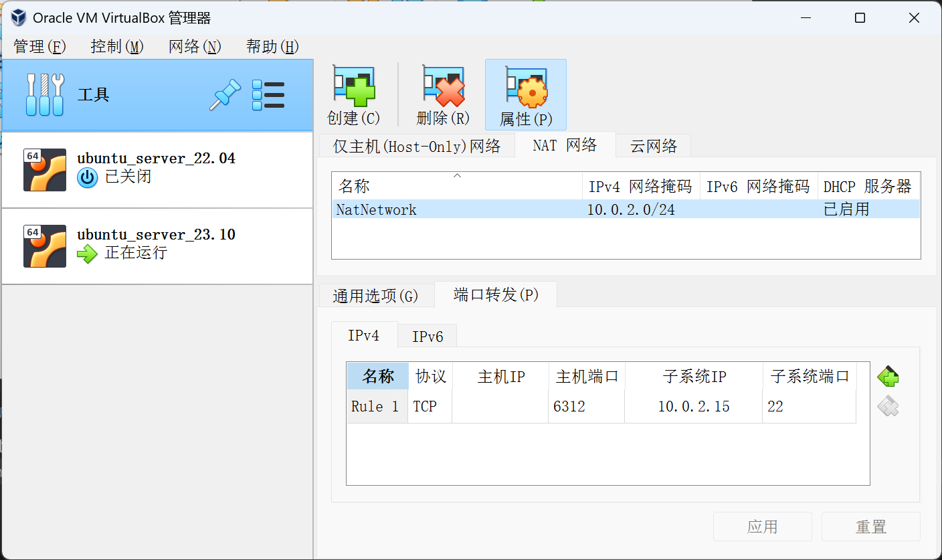Image resolution: width=942 pixels, height=560 pixels.
Task: Switch to the 云网络 tab
Action: pyautogui.click(x=654, y=146)
